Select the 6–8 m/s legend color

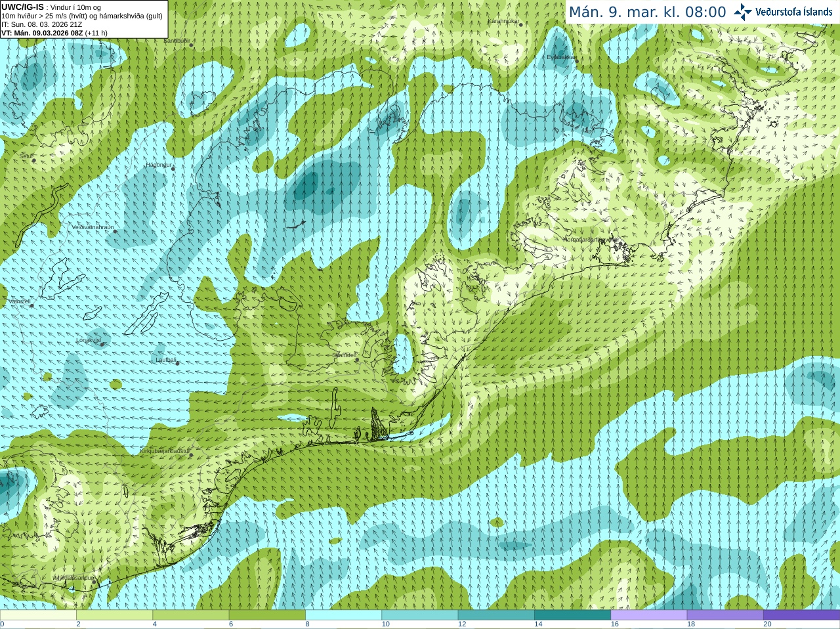(x=267, y=615)
